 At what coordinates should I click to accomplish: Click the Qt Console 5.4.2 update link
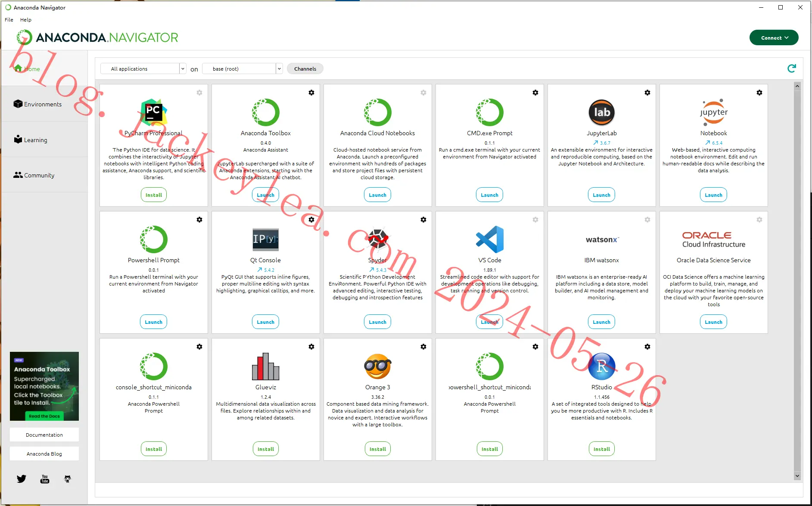click(x=266, y=270)
